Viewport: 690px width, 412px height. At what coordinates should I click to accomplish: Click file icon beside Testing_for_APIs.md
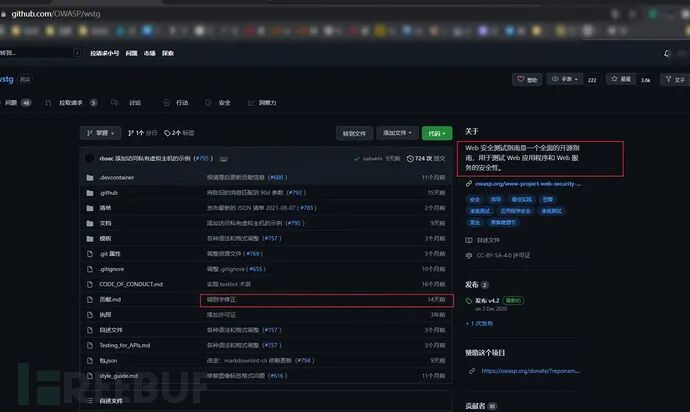click(x=90, y=346)
